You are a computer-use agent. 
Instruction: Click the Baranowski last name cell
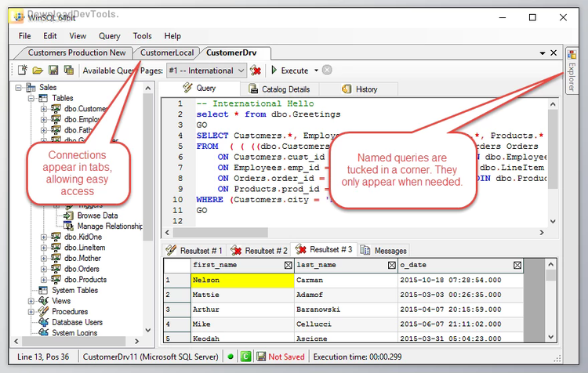(x=346, y=310)
